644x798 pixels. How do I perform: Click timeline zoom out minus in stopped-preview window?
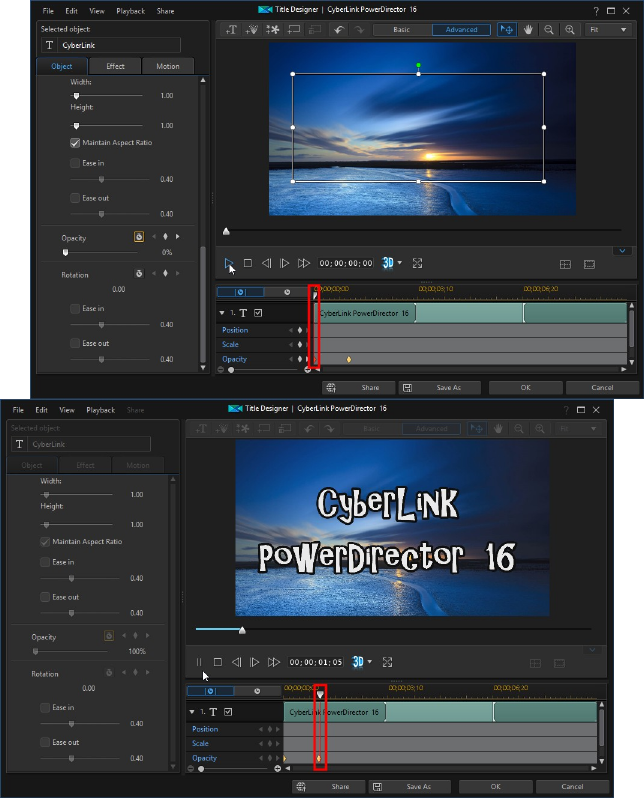pos(220,370)
